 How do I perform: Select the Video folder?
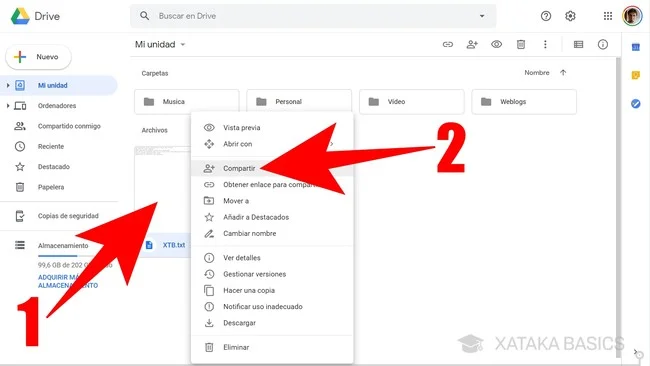pos(412,102)
